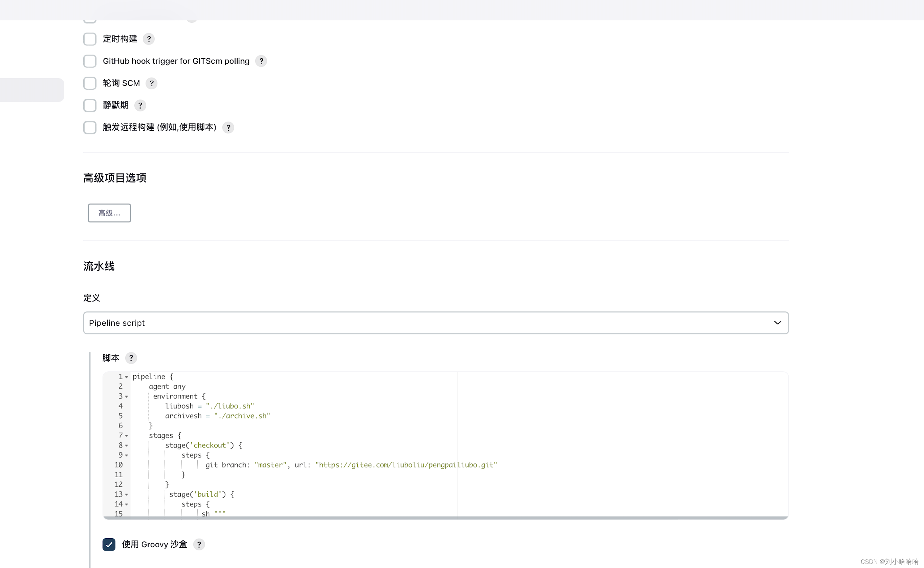924x568 pixels.
Task: Show help for 轮询 SCM
Action: tap(151, 83)
